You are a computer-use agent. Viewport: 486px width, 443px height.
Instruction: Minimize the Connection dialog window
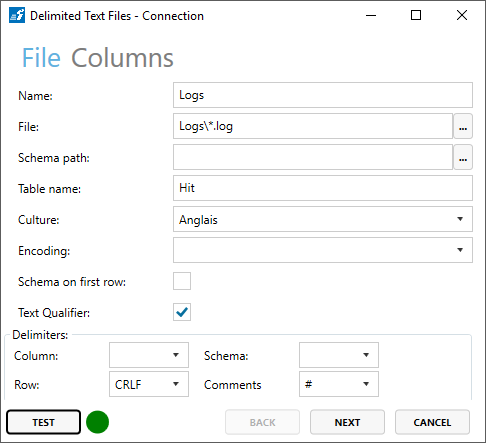tap(371, 15)
